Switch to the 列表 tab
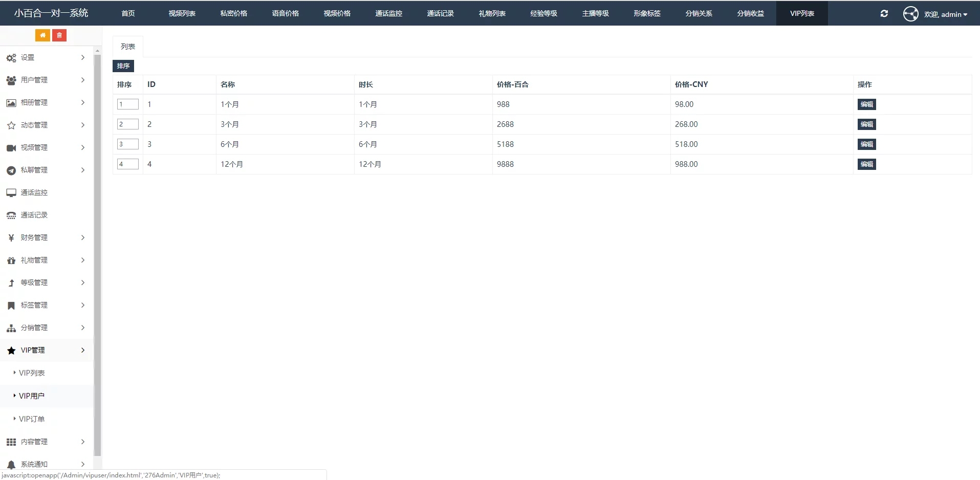The width and height of the screenshot is (980, 480). point(127,46)
